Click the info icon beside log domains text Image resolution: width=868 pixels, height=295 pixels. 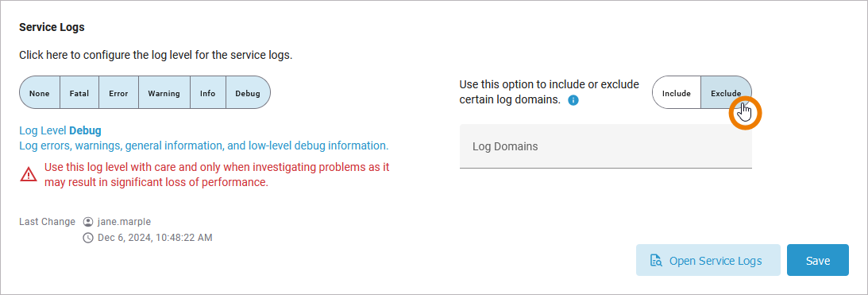tap(573, 100)
